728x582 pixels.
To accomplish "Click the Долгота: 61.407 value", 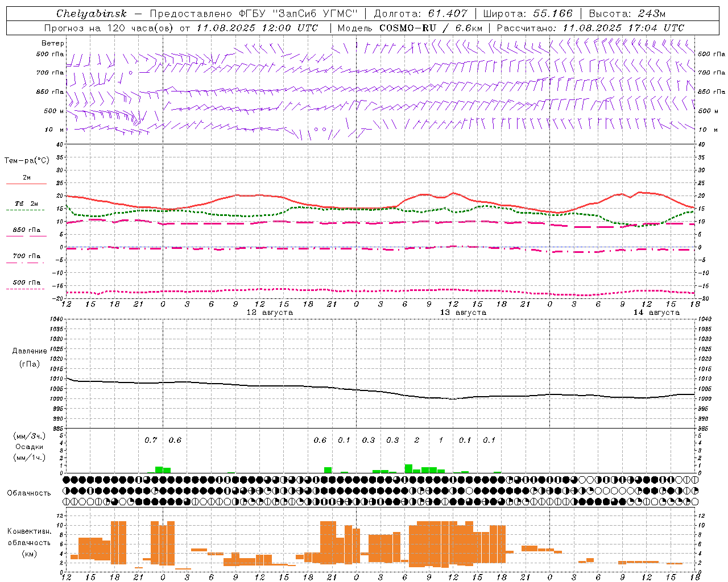I will 420,14.
